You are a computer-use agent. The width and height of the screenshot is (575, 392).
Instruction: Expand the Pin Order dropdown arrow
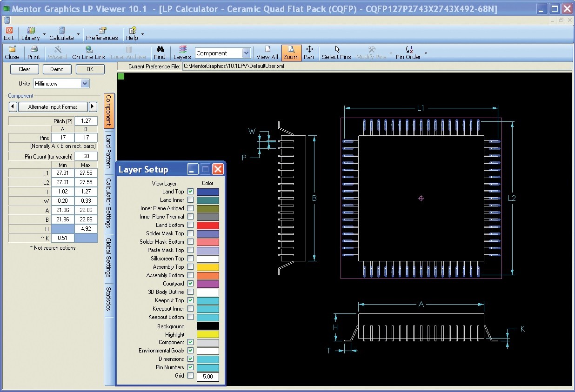[x=425, y=53]
